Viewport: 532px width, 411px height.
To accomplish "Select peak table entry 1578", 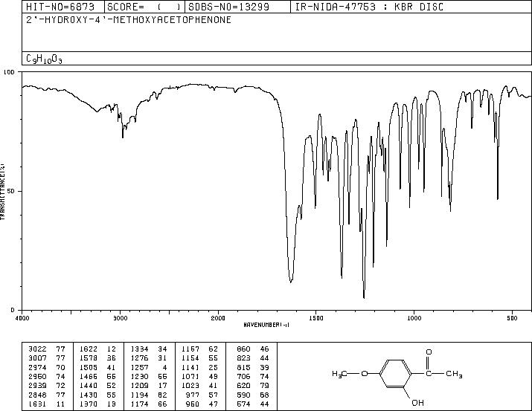I will coord(97,358).
